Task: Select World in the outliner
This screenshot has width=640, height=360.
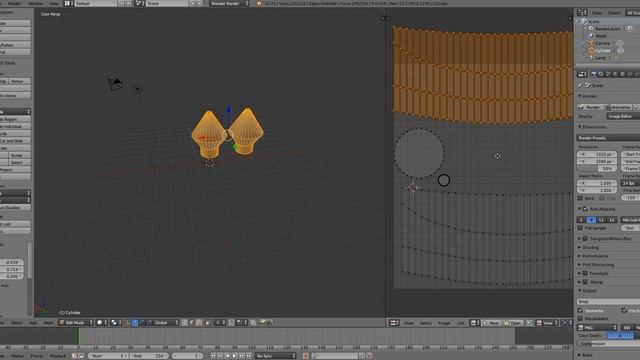Action: coord(600,36)
